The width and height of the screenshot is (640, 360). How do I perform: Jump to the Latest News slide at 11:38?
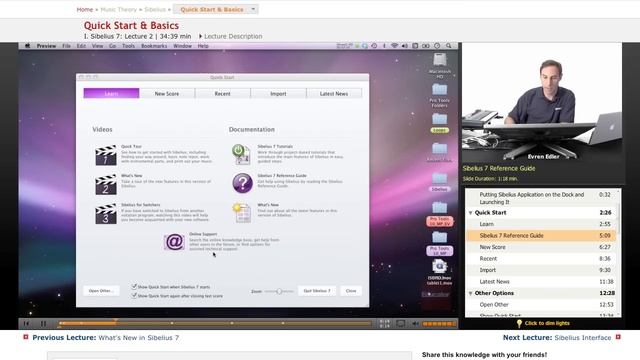[x=541, y=281]
